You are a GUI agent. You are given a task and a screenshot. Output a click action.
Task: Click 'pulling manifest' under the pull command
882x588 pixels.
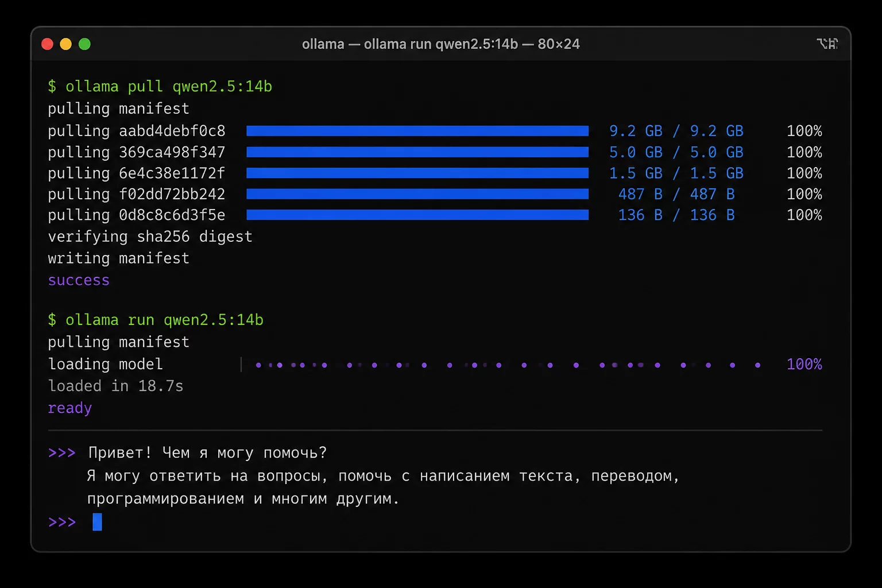click(x=118, y=109)
